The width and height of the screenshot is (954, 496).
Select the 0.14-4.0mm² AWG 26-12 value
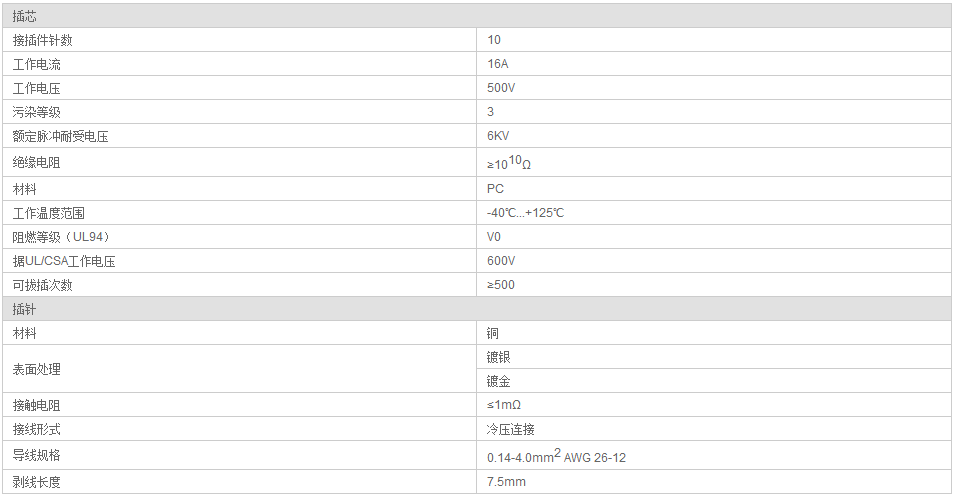(x=556, y=456)
